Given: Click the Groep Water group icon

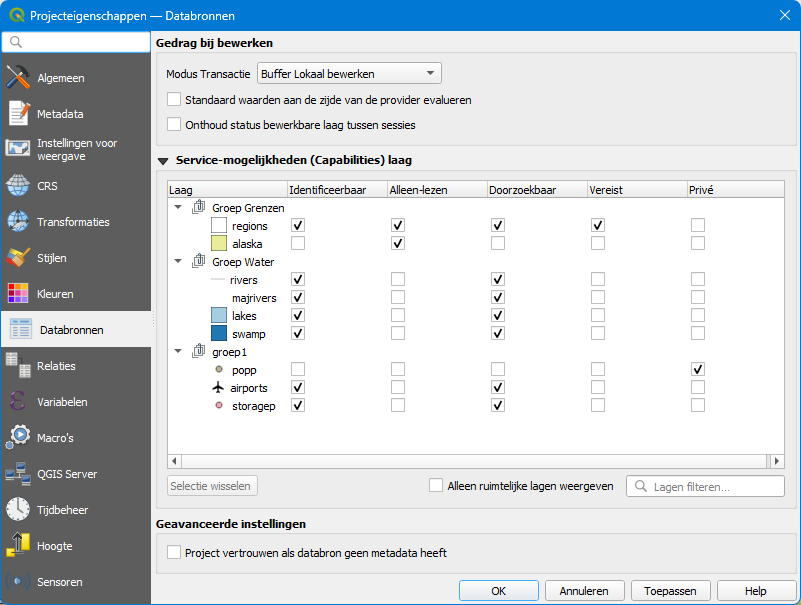Looking at the screenshot, I should point(199,261).
